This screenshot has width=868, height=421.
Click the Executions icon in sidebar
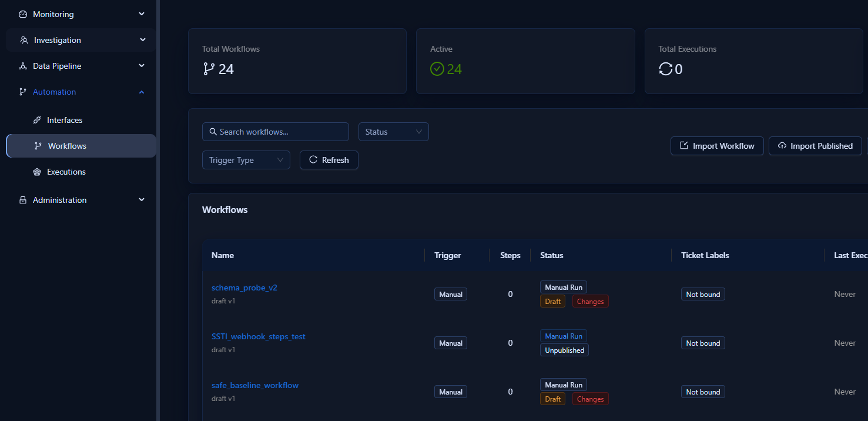point(38,172)
